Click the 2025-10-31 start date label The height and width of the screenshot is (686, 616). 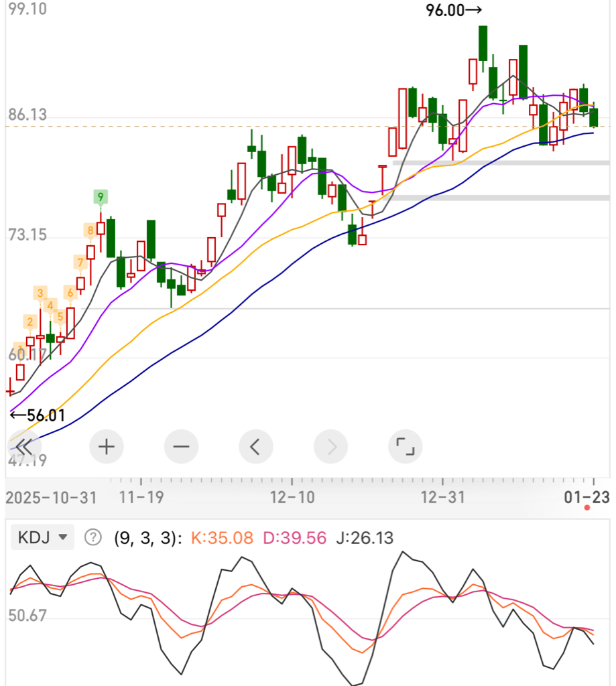51,498
